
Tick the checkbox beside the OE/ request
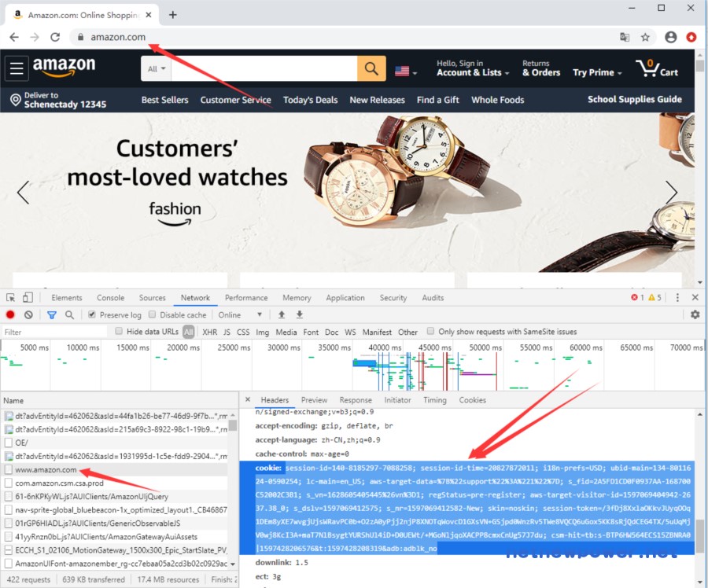8,443
